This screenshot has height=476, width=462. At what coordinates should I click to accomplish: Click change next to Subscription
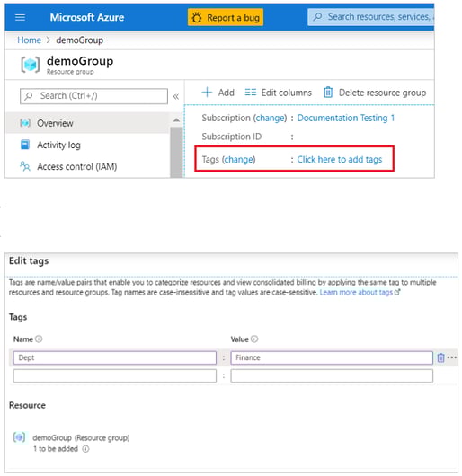coord(271,118)
